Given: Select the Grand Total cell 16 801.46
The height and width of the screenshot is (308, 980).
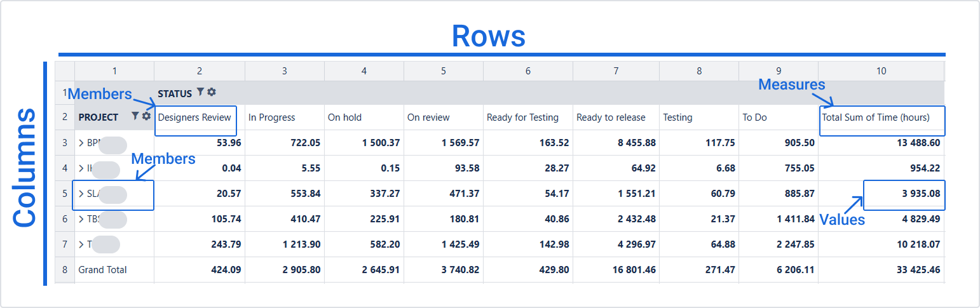Looking at the screenshot, I should pos(616,270).
